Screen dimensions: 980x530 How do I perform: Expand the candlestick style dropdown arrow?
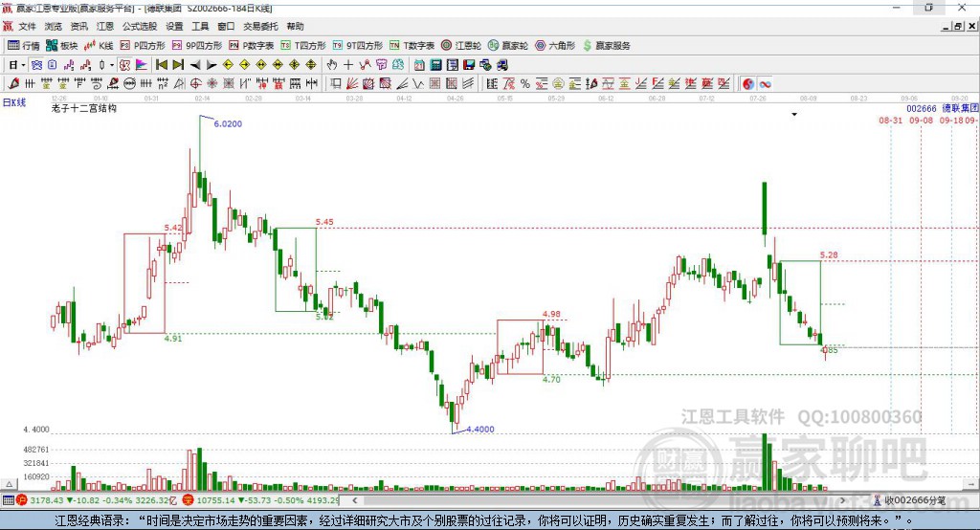point(112,65)
